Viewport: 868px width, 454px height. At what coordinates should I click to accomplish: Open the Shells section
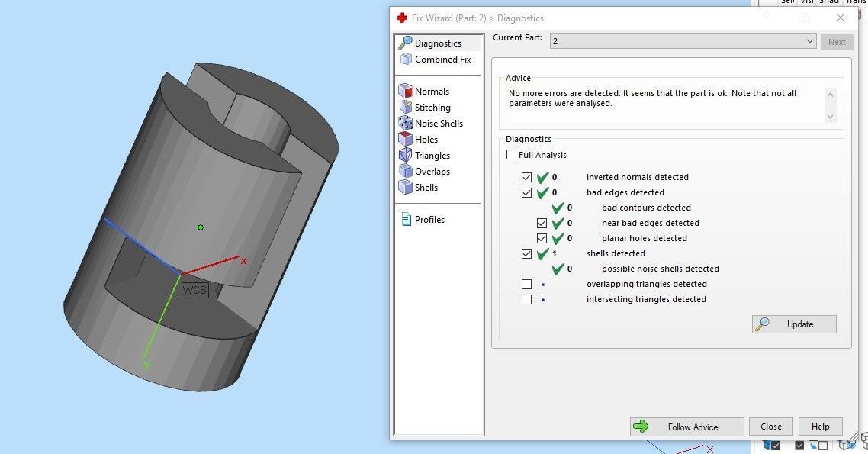coord(426,188)
